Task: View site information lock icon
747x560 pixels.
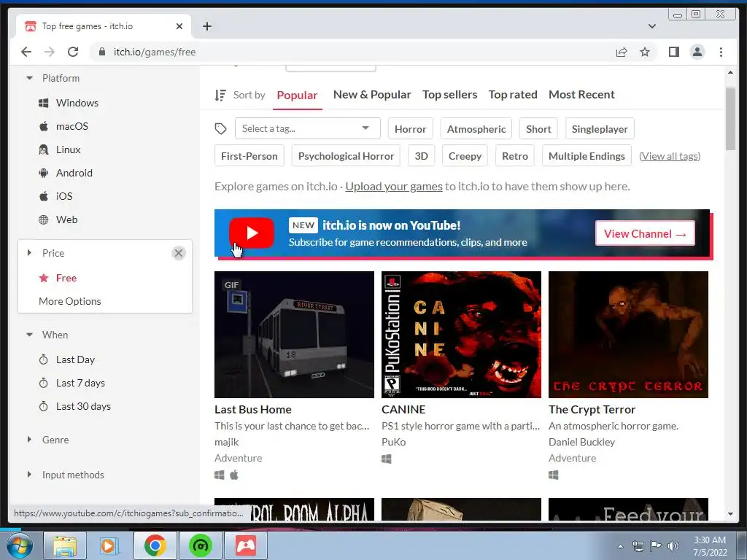Action: pos(101,52)
